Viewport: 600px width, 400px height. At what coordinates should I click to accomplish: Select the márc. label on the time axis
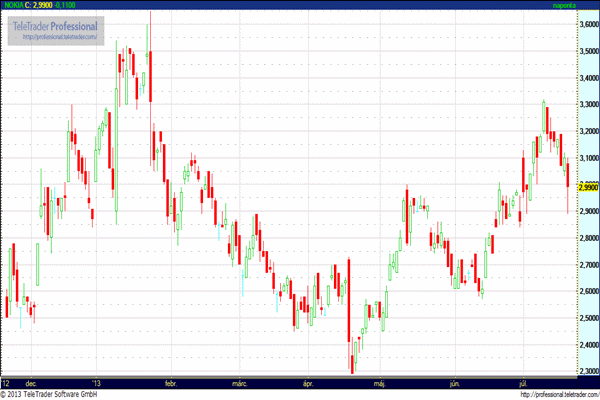(x=239, y=383)
